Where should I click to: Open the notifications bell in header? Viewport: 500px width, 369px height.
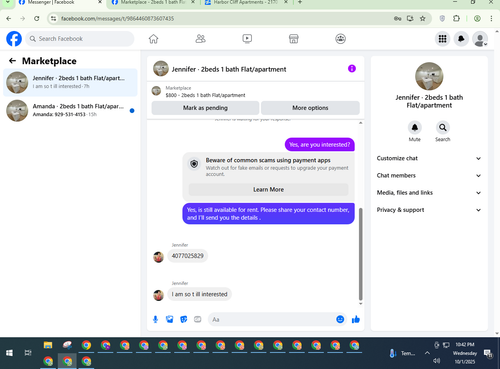pyautogui.click(x=461, y=39)
